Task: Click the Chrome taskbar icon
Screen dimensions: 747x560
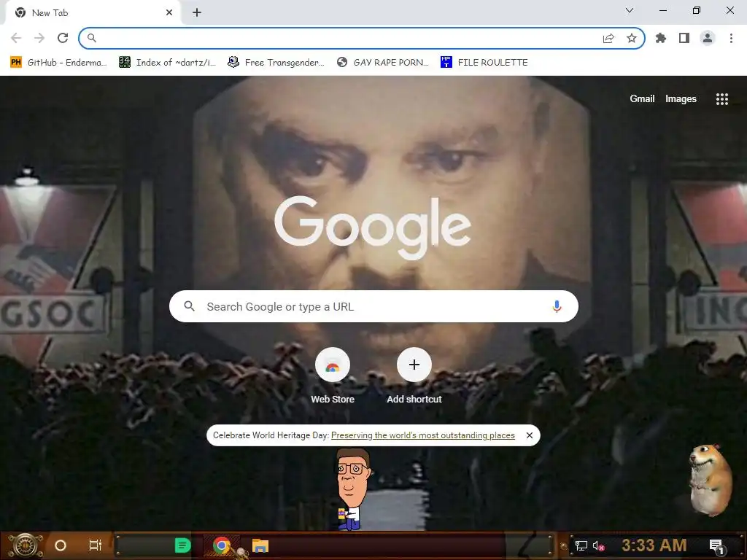Action: point(222,545)
